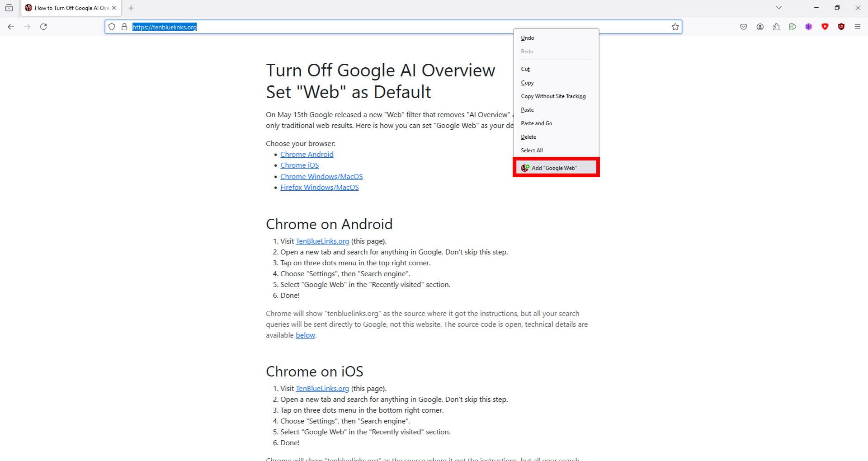Viewport: 868px width, 461px height.
Task: Close the 'How to Turn Off Google AI' tab
Action: click(114, 8)
